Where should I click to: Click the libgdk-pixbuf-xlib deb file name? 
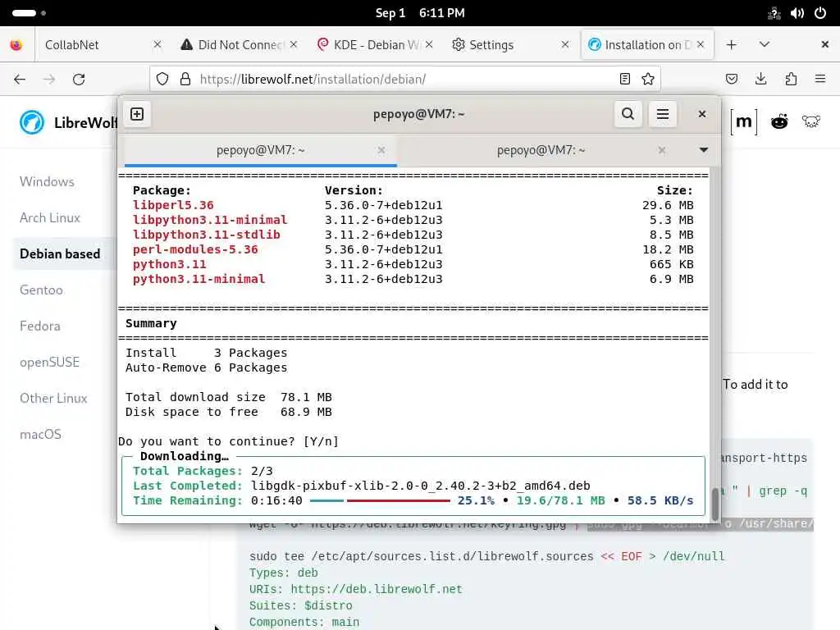point(421,486)
